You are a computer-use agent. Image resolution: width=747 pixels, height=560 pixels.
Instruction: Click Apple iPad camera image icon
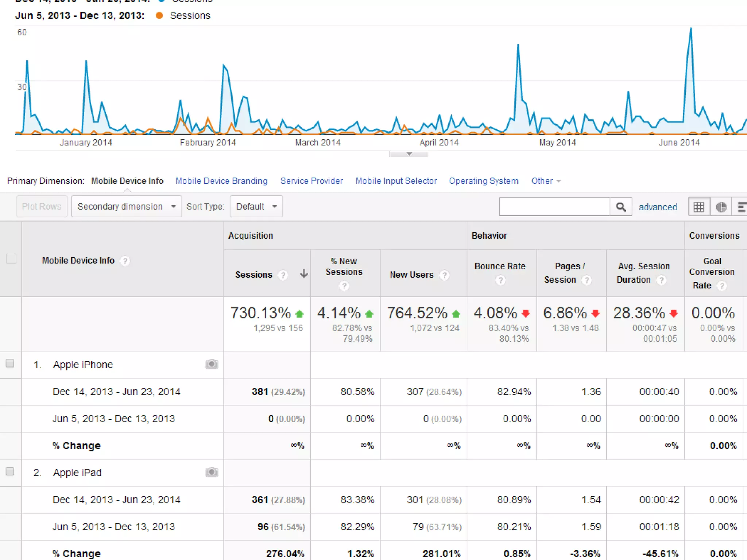[212, 472]
